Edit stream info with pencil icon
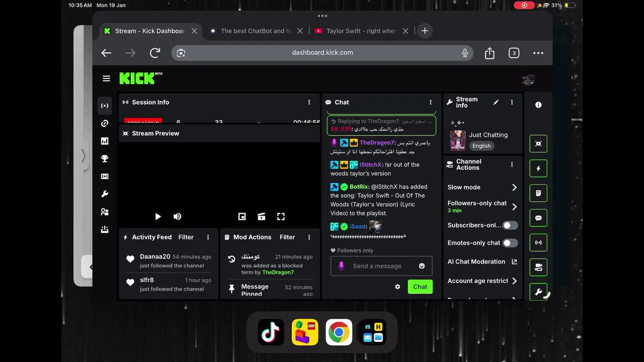The image size is (644, 362). click(x=496, y=102)
